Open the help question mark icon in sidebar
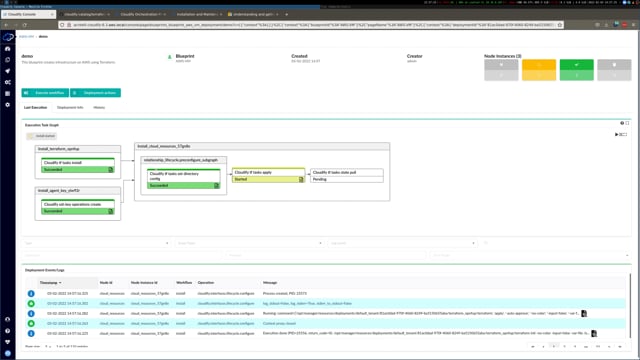This screenshot has height=360, width=640. click(7, 331)
